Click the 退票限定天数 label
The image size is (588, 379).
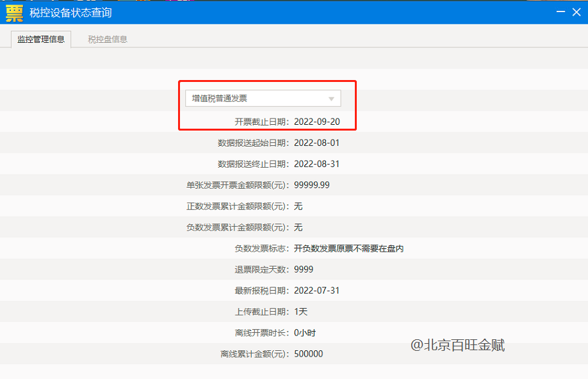click(262, 270)
